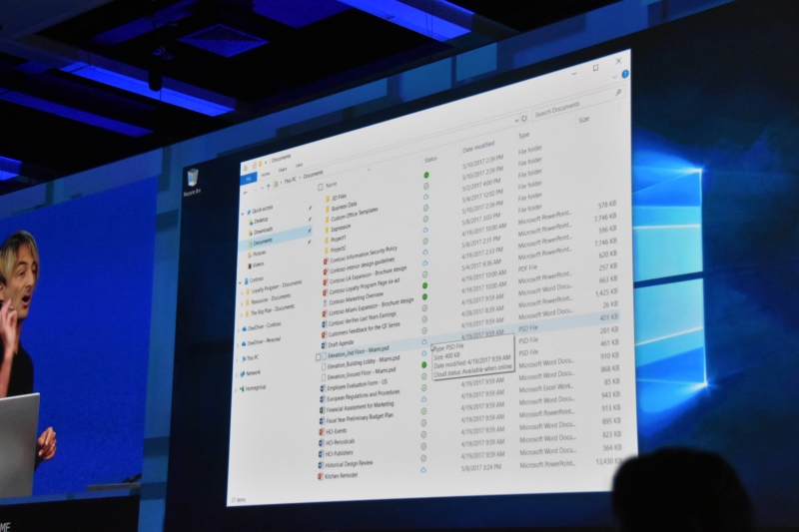Collapse the Quick access tree node

(x=243, y=213)
